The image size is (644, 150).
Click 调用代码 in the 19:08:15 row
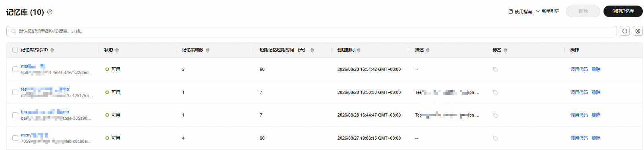coord(579,138)
